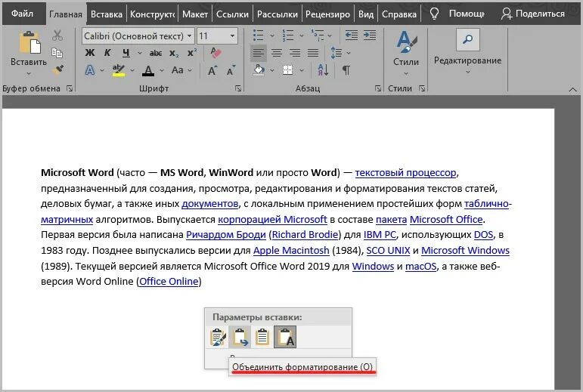
Task: Click the Редактирование search icon
Action: tap(468, 39)
